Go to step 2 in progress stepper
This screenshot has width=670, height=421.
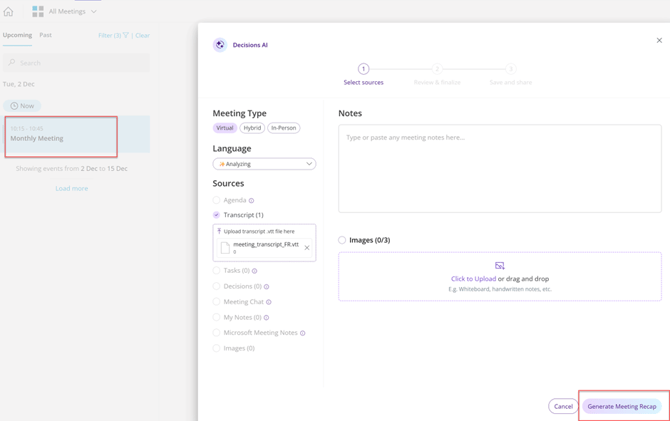coord(437,69)
